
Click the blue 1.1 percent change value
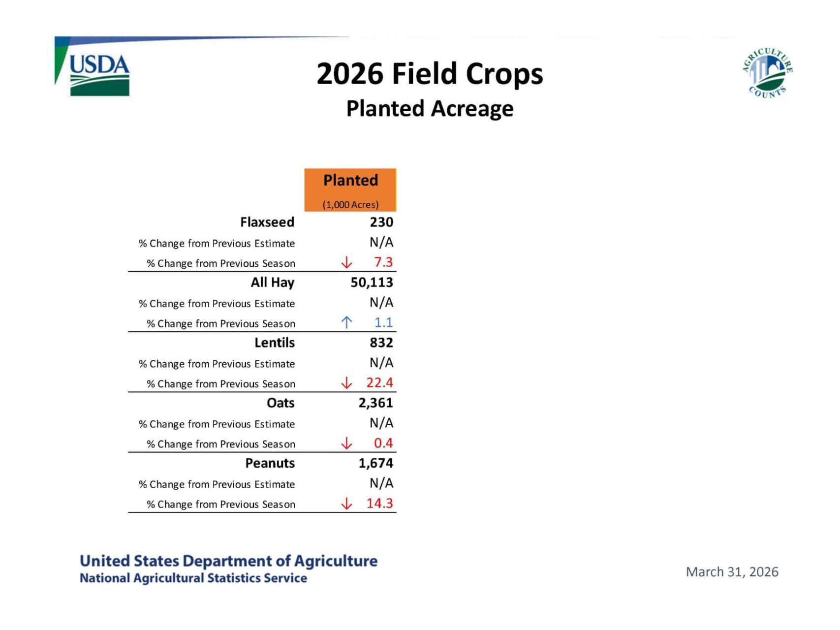point(383,322)
